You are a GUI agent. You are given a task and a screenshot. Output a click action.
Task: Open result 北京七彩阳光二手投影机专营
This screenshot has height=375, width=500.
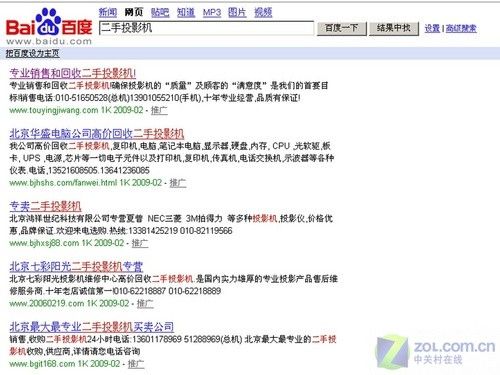[x=76, y=266]
